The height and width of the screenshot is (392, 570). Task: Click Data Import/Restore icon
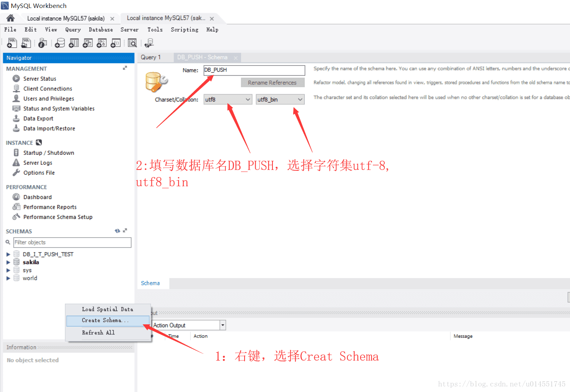coord(16,128)
